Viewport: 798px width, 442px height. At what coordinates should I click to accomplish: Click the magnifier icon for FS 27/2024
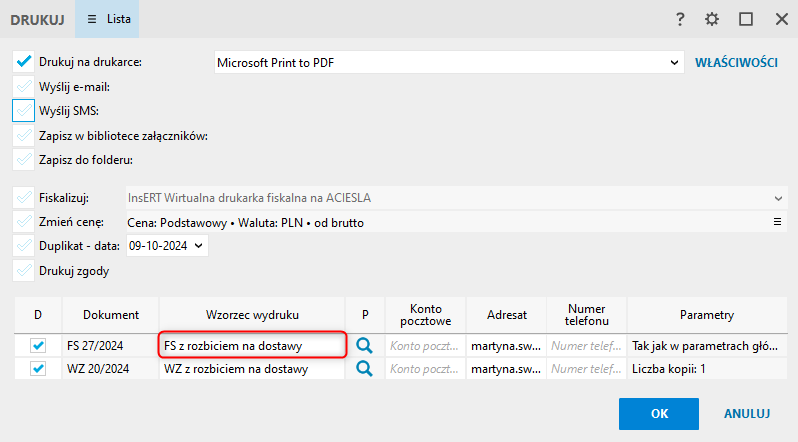[x=365, y=345]
